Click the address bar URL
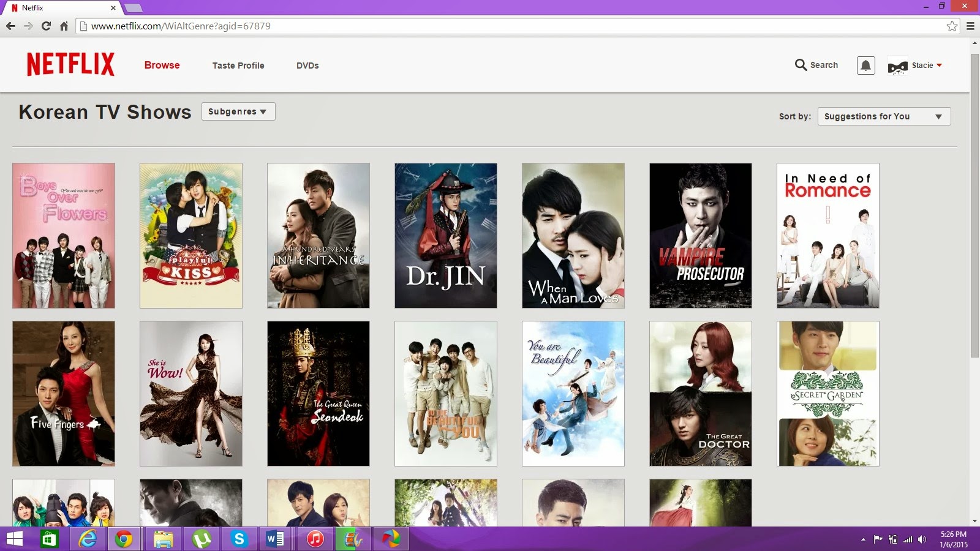 point(181,26)
